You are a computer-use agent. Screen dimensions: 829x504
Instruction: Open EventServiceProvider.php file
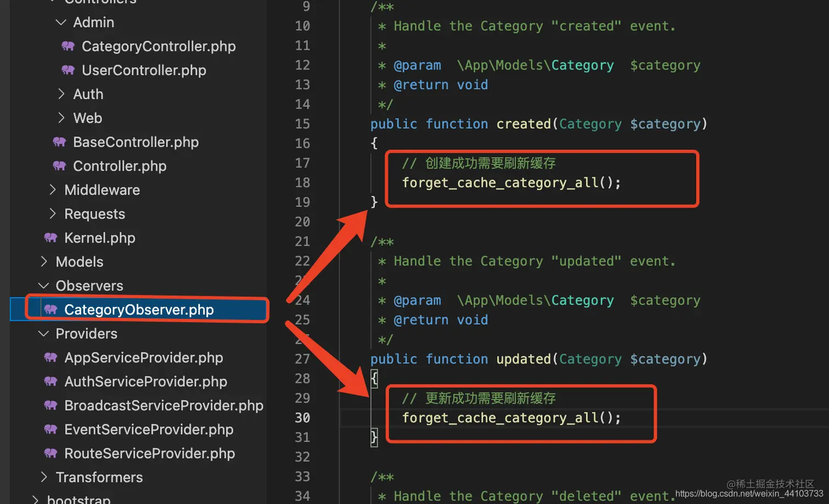[149, 429]
